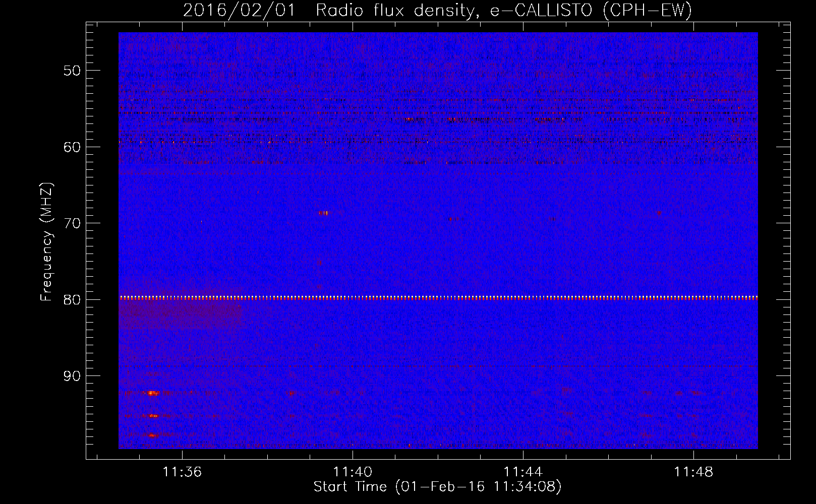Click the 11:40 time tick label
The width and height of the screenshot is (816, 504).
[353, 472]
